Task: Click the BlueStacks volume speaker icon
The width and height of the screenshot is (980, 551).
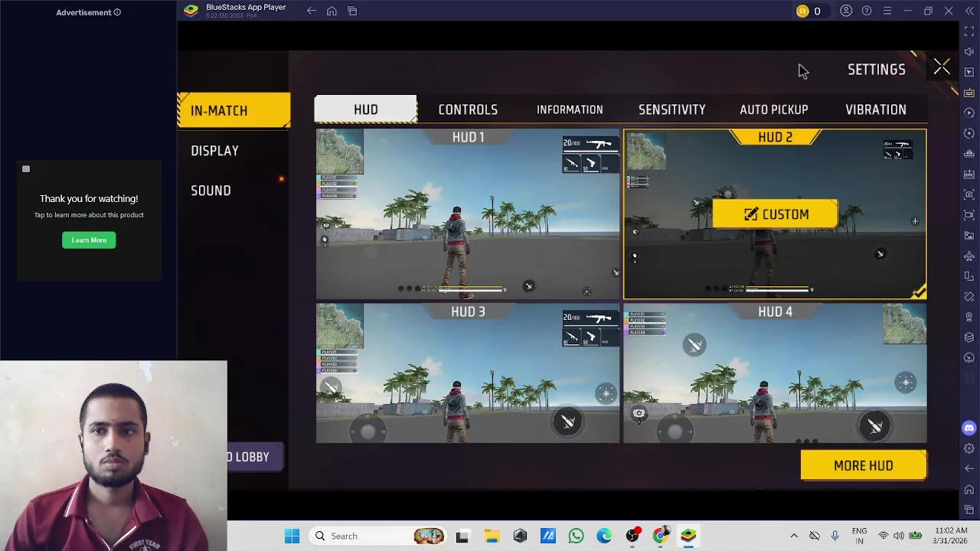Action: [x=969, y=51]
